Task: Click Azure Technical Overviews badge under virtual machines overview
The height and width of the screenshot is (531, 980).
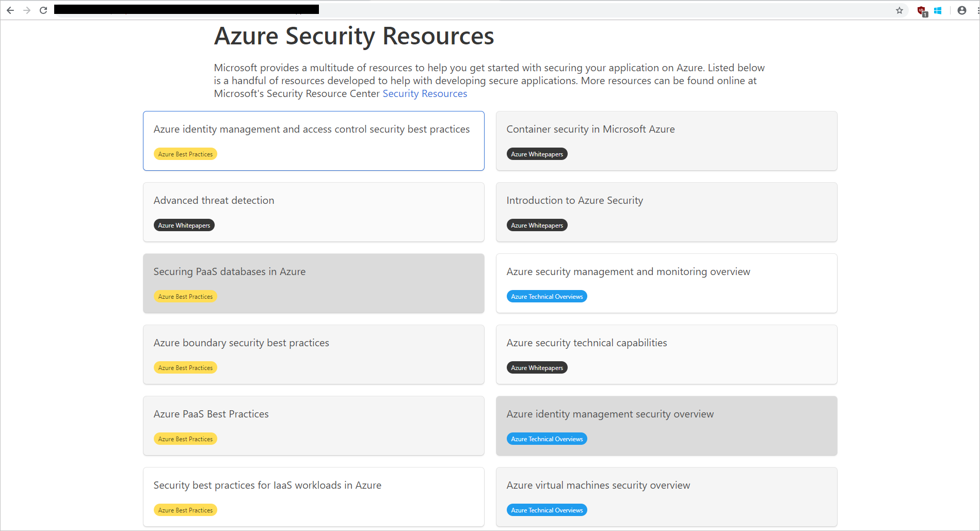Action: click(547, 510)
